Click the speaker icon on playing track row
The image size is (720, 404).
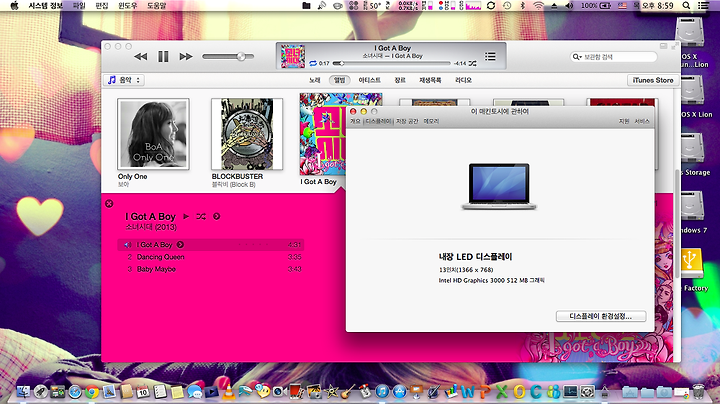[x=128, y=245]
